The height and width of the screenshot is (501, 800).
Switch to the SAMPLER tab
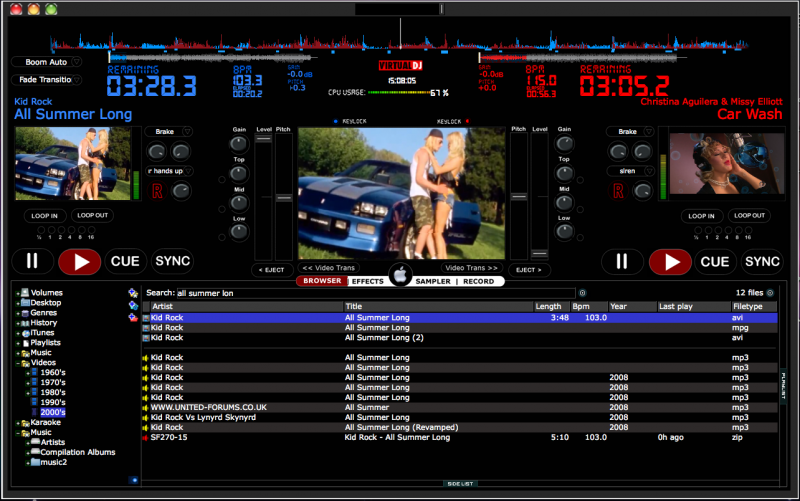click(433, 282)
